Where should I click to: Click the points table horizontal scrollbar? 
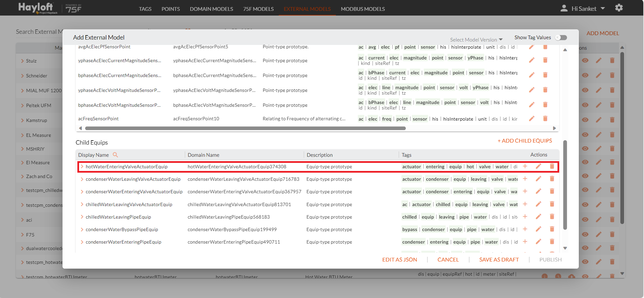point(245,128)
